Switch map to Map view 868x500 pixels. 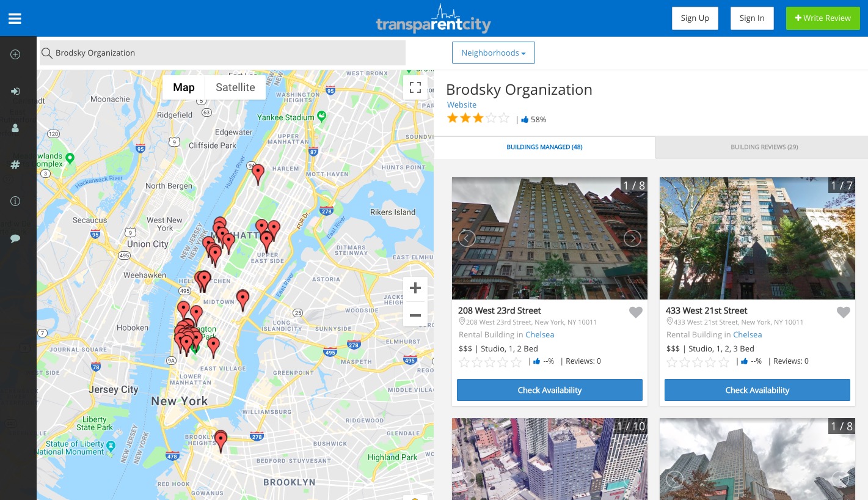point(184,87)
